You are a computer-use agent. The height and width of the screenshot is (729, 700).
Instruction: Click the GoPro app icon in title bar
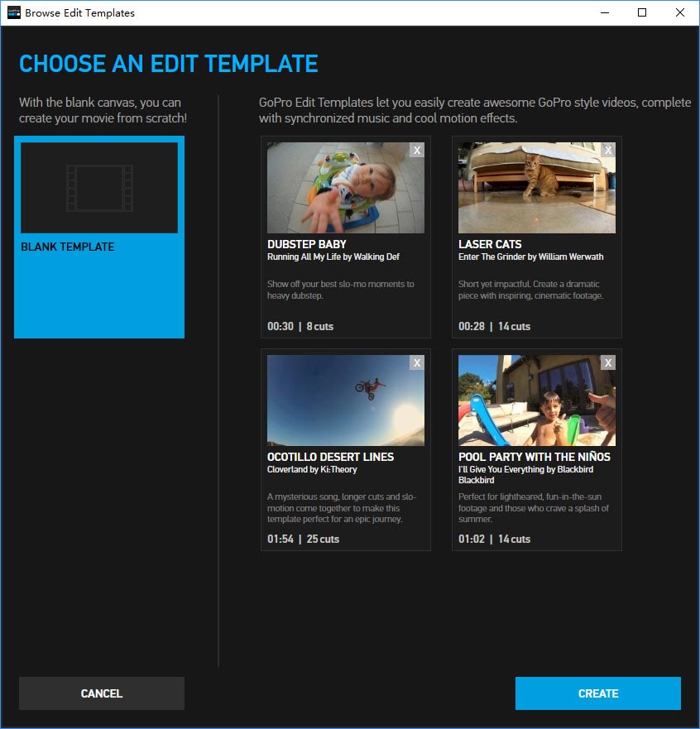coord(13,12)
